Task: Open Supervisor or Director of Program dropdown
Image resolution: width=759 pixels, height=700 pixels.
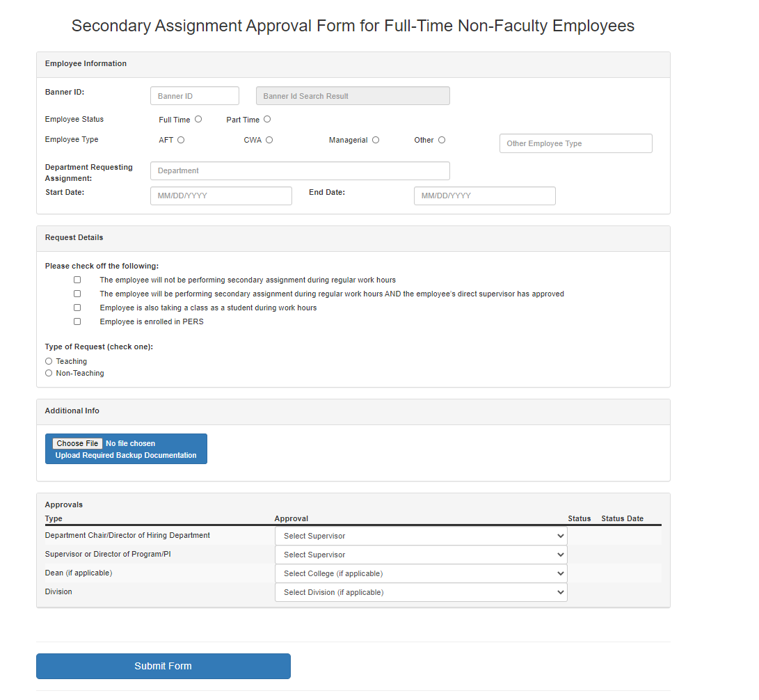Action: pyautogui.click(x=421, y=555)
